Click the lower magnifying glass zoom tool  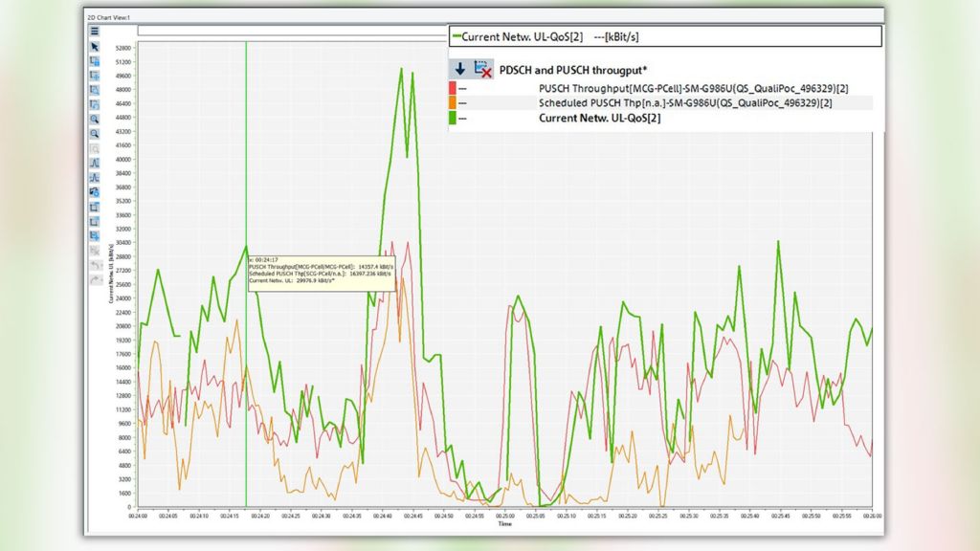click(x=95, y=134)
